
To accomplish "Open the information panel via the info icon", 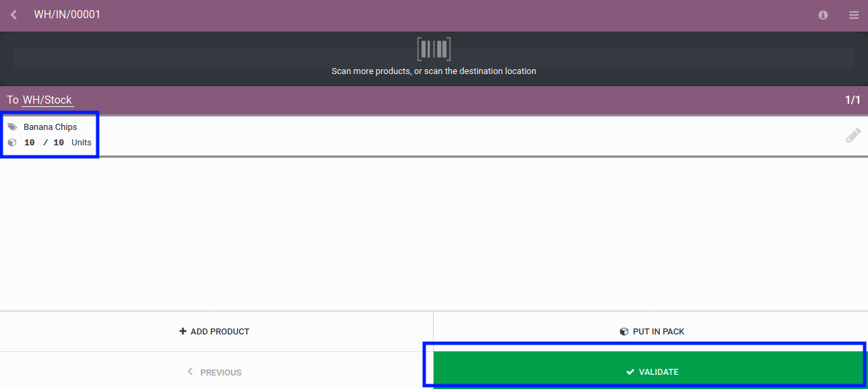I will click(822, 14).
